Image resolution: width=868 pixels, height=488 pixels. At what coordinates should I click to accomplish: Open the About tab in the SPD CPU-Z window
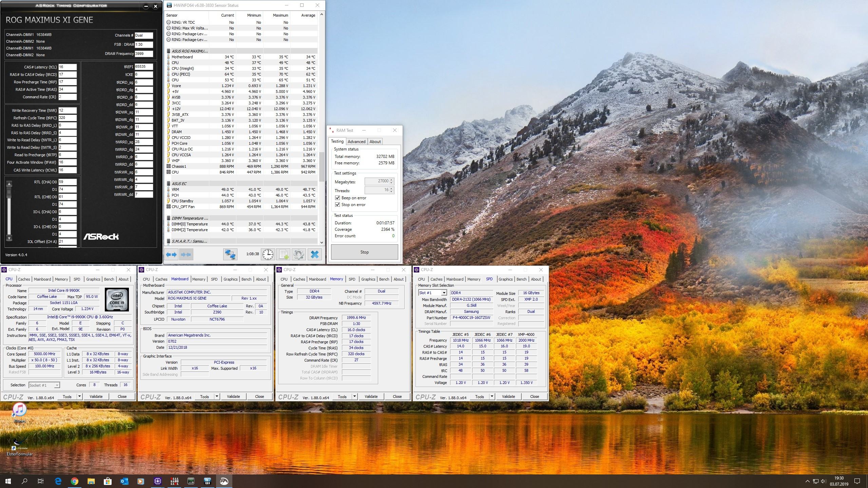pyautogui.click(x=536, y=279)
